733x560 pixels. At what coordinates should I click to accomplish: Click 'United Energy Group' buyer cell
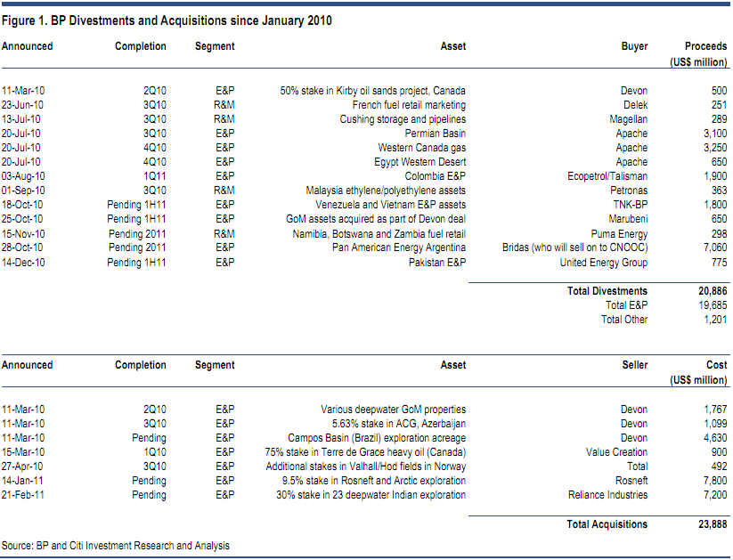point(604,263)
